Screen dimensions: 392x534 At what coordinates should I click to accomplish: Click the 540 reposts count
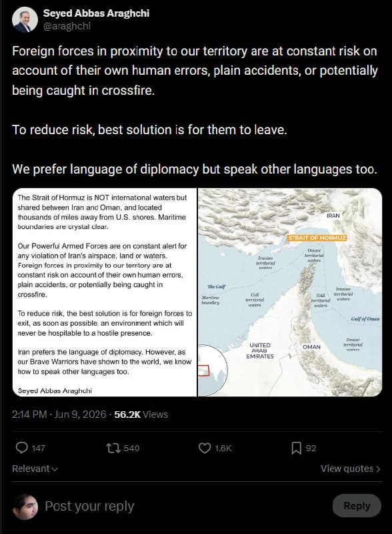[x=131, y=448]
